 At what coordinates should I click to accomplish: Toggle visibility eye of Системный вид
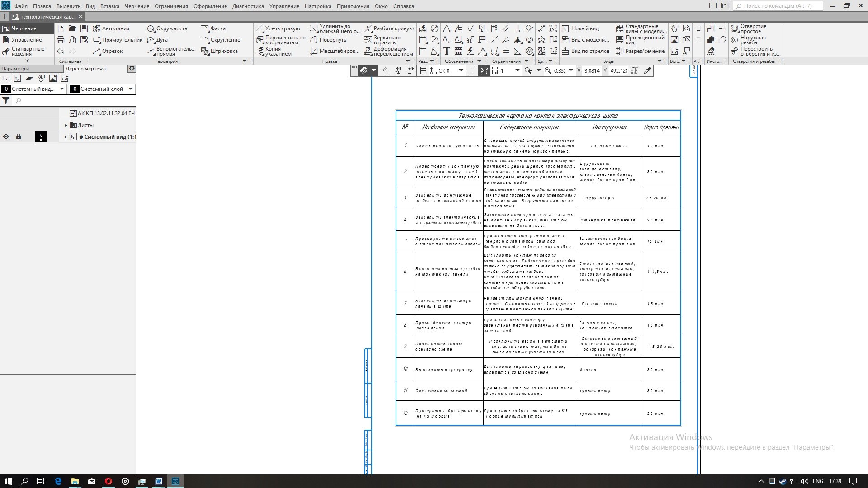tap(6, 137)
